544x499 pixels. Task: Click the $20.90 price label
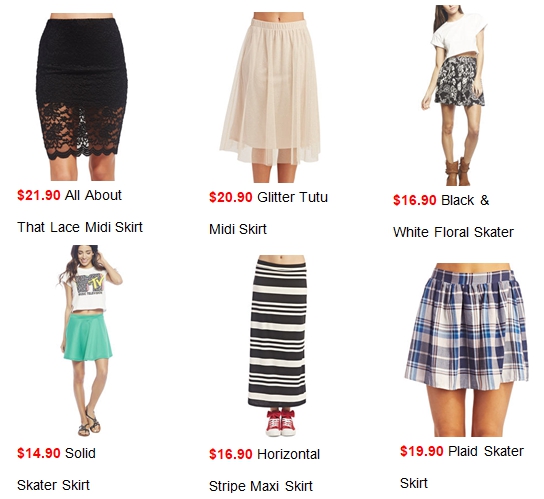tap(231, 197)
